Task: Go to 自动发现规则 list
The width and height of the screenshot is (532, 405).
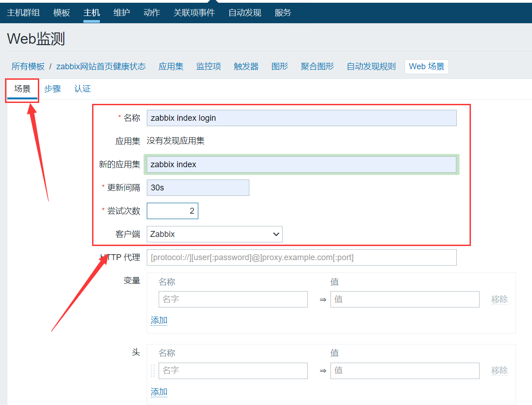Action: click(371, 67)
